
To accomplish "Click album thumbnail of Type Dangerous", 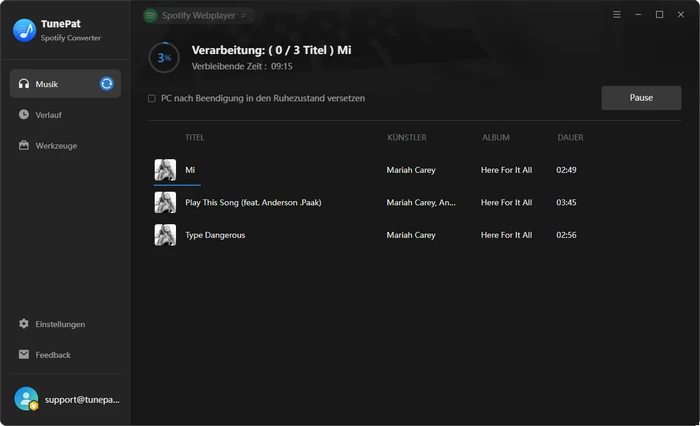I will pos(165,235).
